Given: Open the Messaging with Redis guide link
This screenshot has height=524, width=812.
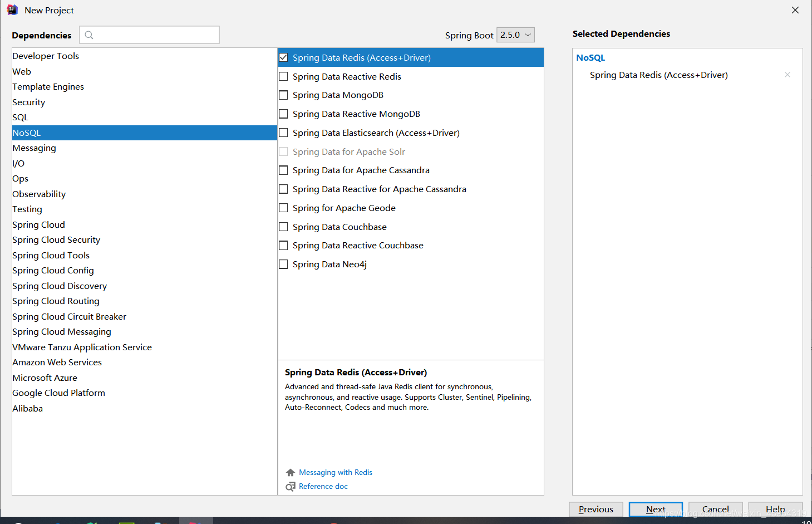Looking at the screenshot, I should tap(336, 472).
